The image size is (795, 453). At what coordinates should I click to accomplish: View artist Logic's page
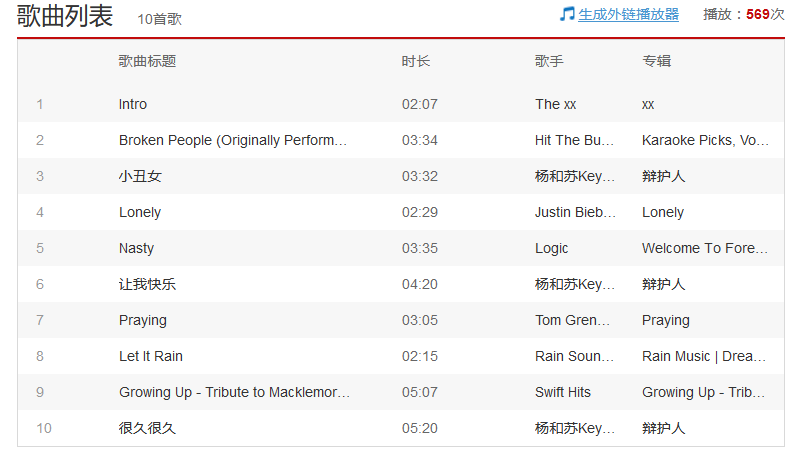tap(552, 248)
